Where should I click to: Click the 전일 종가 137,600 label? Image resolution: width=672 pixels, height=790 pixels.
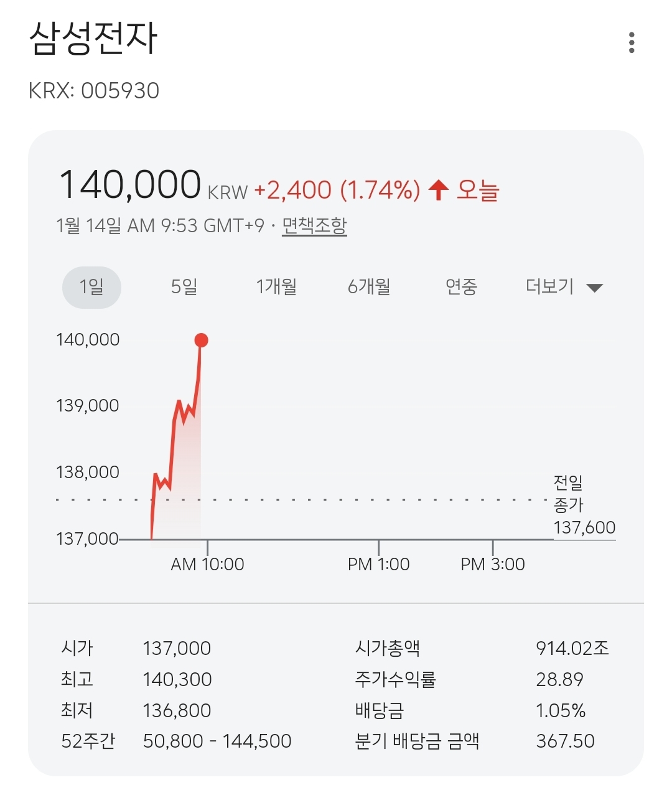(x=584, y=505)
